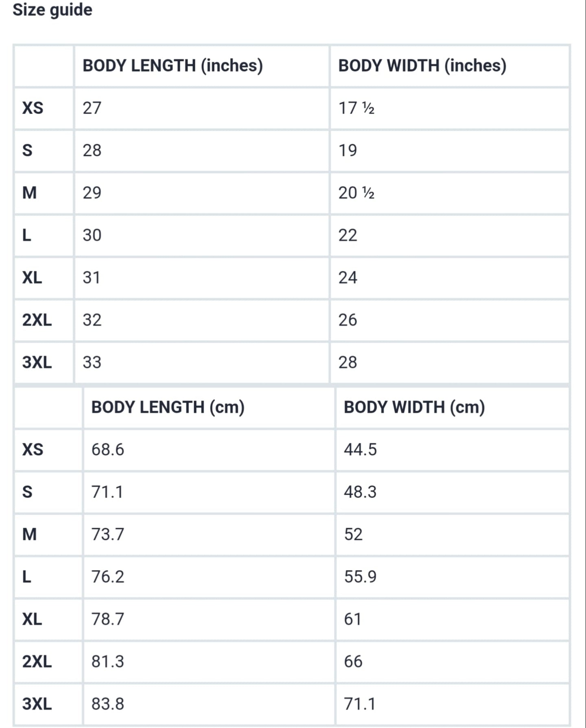Click the 68.6 length cell for XS
The image size is (586, 728).
[x=209, y=450]
